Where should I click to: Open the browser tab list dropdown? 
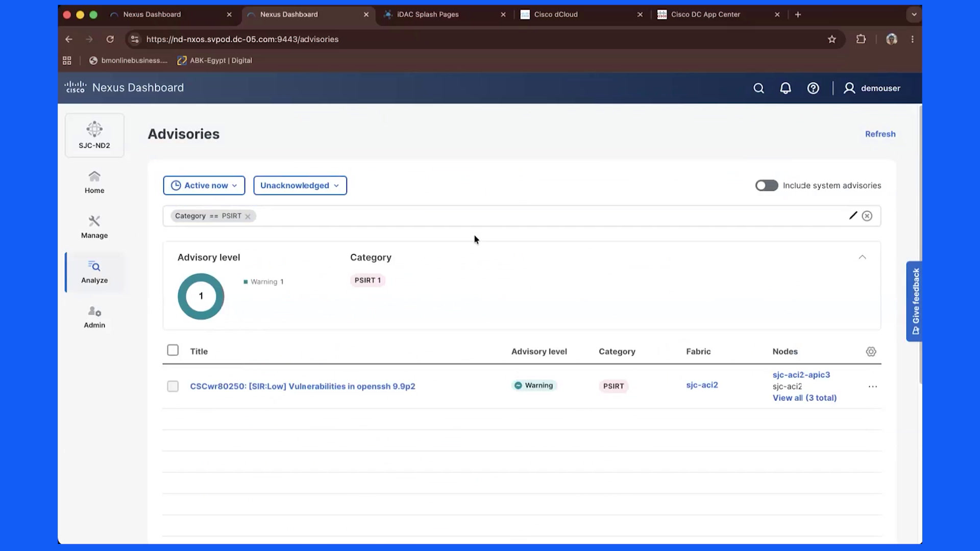tap(914, 14)
